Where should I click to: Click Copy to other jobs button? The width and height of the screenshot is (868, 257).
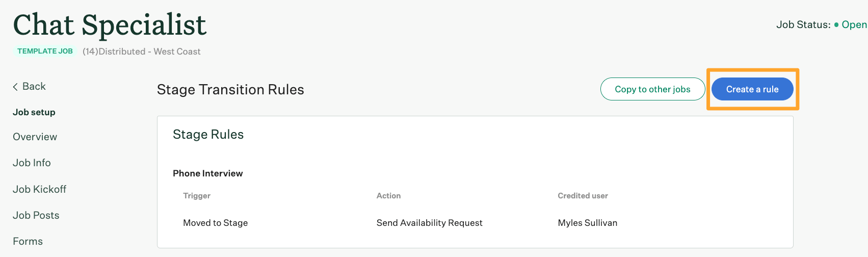pyautogui.click(x=652, y=89)
